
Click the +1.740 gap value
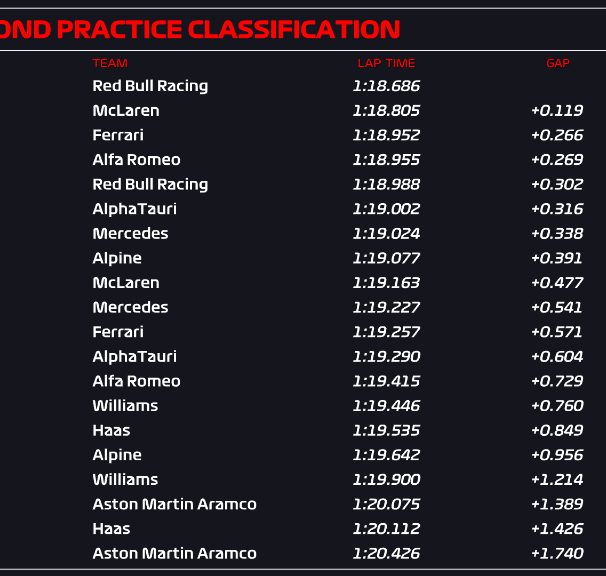[557, 553]
